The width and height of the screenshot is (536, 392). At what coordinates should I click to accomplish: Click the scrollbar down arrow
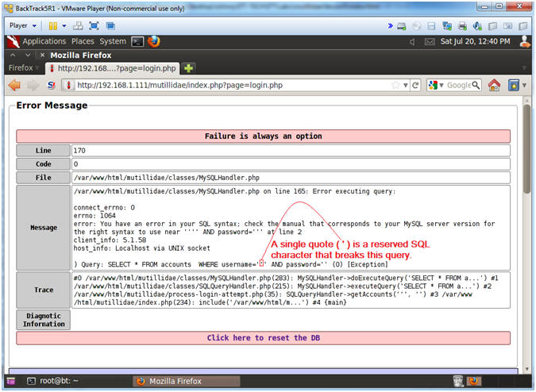(526, 368)
